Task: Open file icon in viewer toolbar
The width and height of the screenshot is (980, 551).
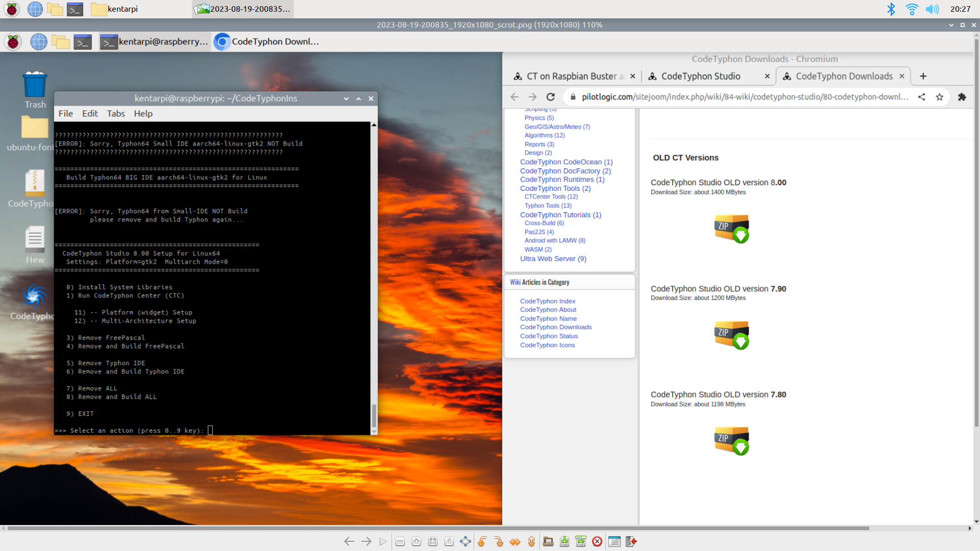Action: tap(548, 541)
